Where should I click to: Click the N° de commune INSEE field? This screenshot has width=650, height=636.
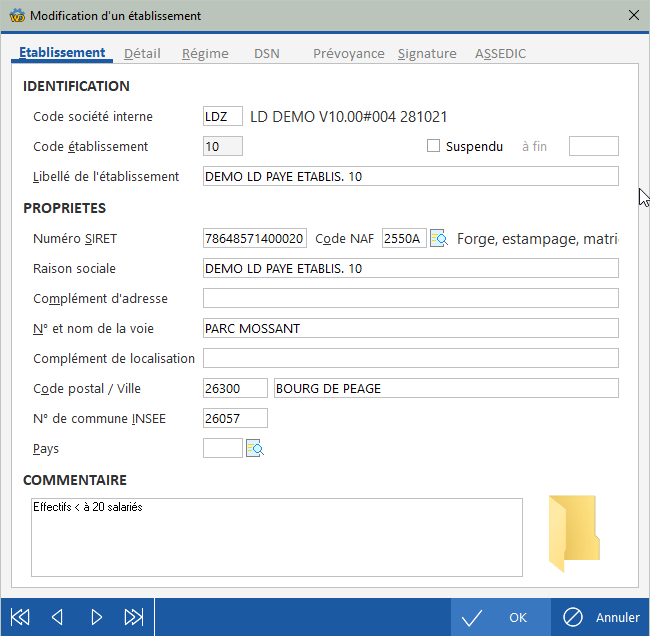tap(235, 418)
